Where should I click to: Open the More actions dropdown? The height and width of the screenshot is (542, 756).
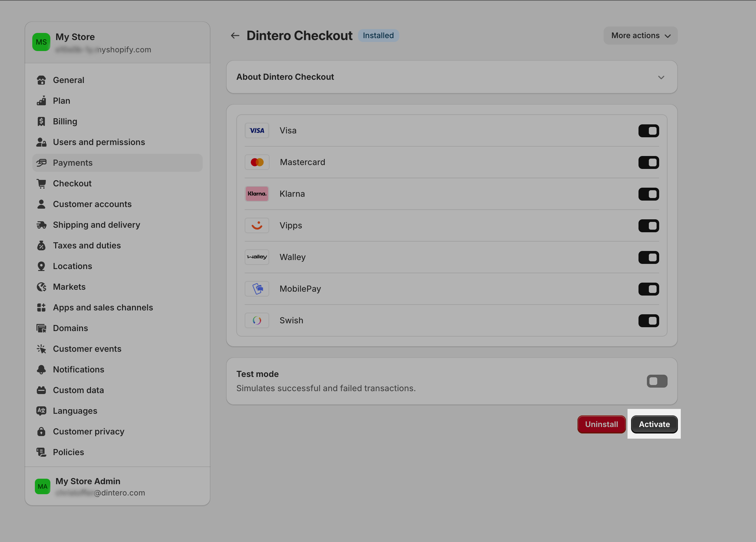640,36
